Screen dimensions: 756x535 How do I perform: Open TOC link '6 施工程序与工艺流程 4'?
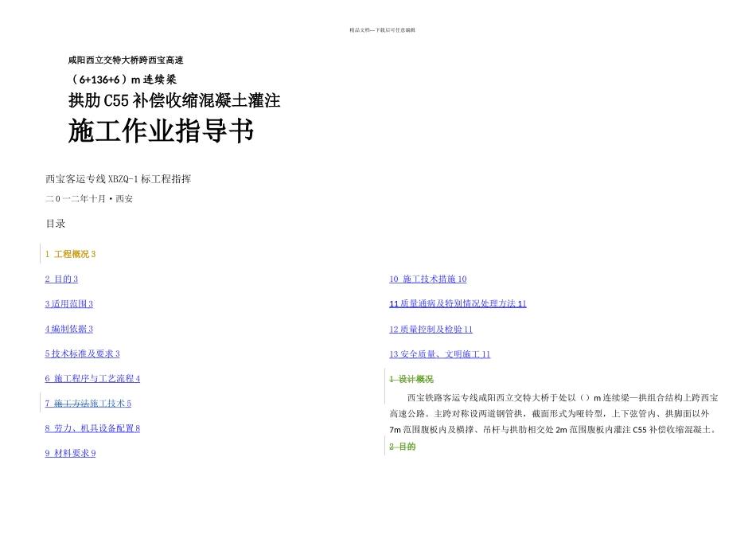(92, 379)
